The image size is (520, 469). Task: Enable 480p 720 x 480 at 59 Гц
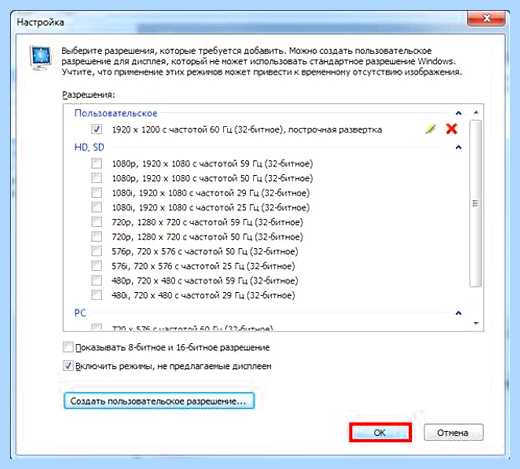[97, 280]
